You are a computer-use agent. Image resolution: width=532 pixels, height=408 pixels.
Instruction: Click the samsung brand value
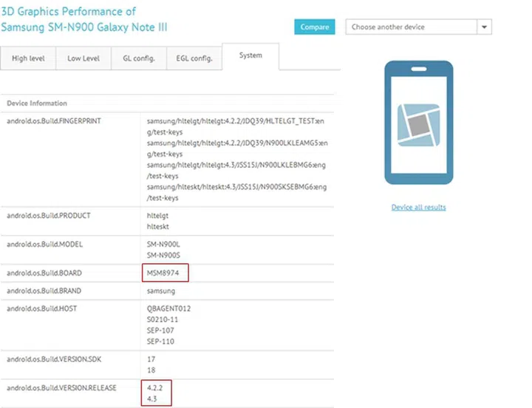click(161, 291)
